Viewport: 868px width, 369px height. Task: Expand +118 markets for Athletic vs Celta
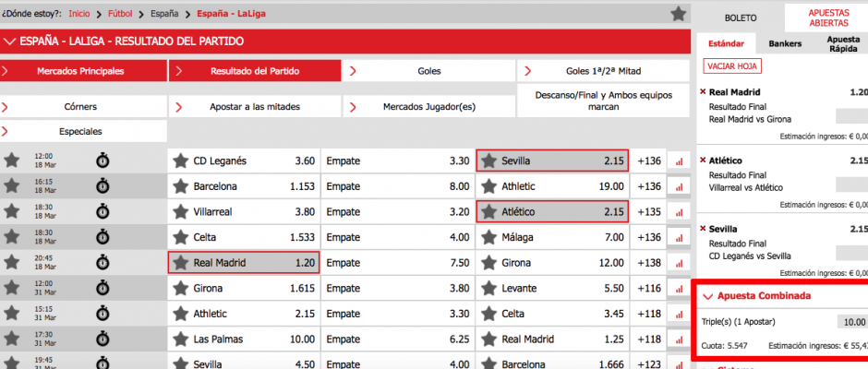tap(649, 314)
